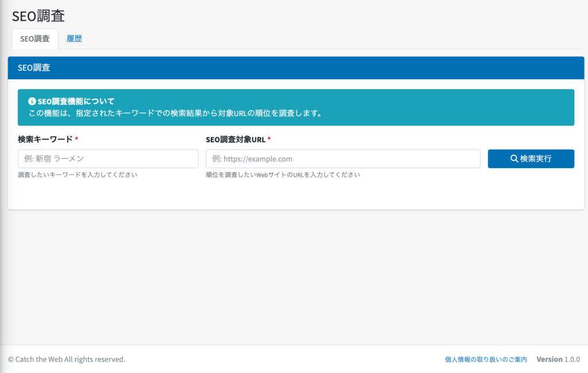Open the 個人情報の取り扱いのご案内 link
Image resolution: width=588 pixels, height=373 pixels.
pyautogui.click(x=486, y=359)
